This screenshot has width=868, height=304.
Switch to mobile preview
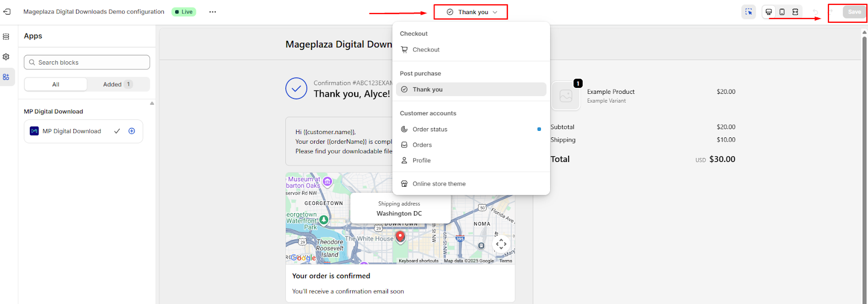(782, 12)
